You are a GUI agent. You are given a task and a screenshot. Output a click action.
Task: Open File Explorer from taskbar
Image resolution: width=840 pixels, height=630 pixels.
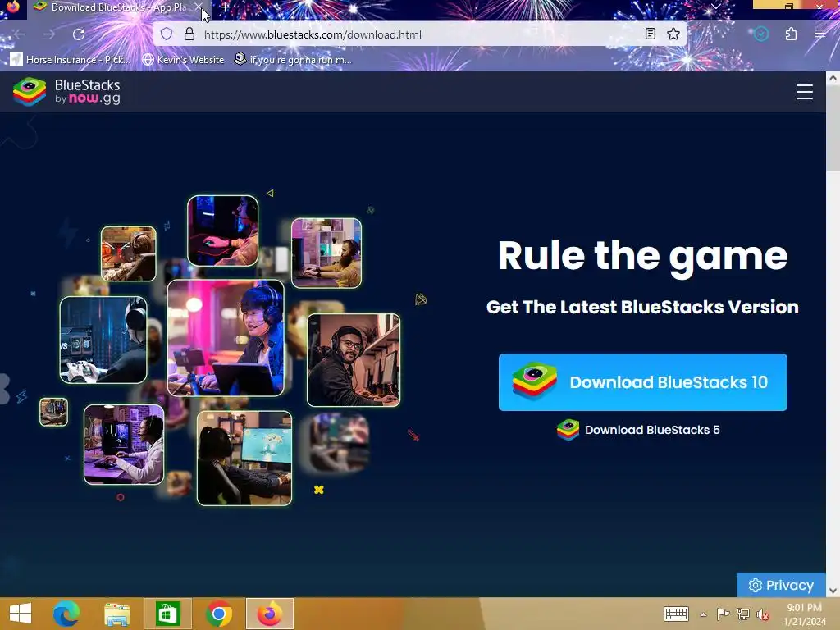(116, 614)
